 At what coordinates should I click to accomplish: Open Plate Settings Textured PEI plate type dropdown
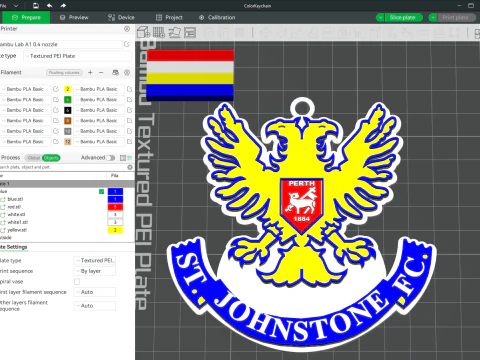(95, 260)
